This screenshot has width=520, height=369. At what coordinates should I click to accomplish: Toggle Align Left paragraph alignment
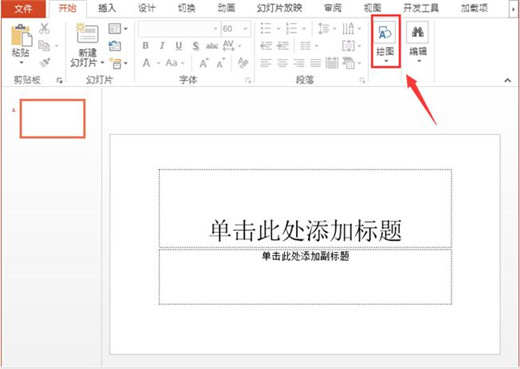(x=266, y=63)
